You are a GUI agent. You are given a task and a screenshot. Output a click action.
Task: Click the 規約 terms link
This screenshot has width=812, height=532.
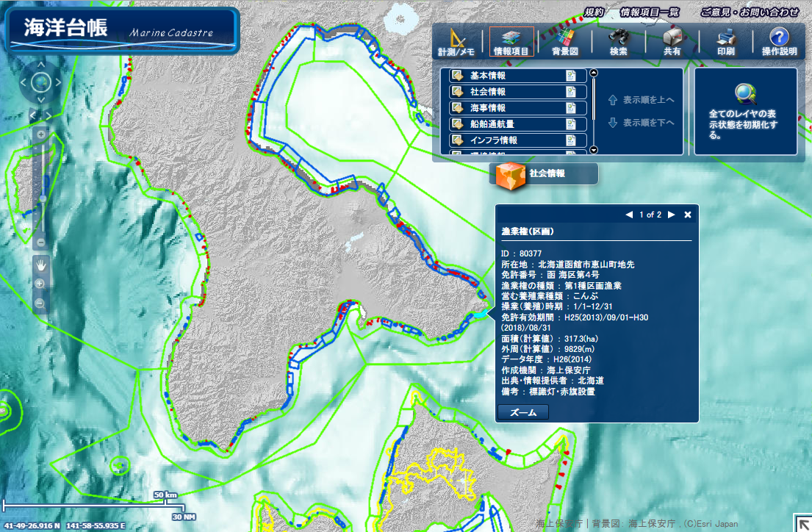click(594, 12)
